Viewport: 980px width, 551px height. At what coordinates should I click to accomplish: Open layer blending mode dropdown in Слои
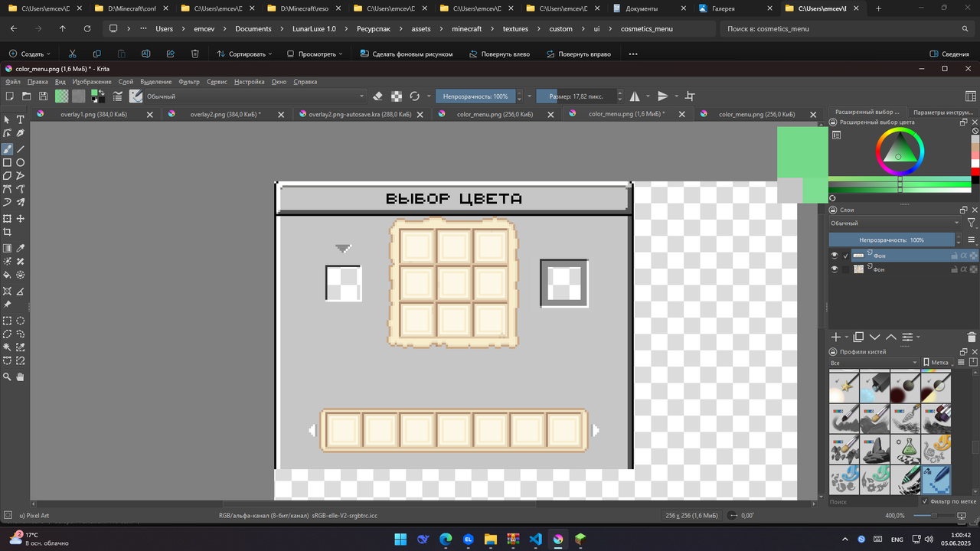click(x=895, y=223)
